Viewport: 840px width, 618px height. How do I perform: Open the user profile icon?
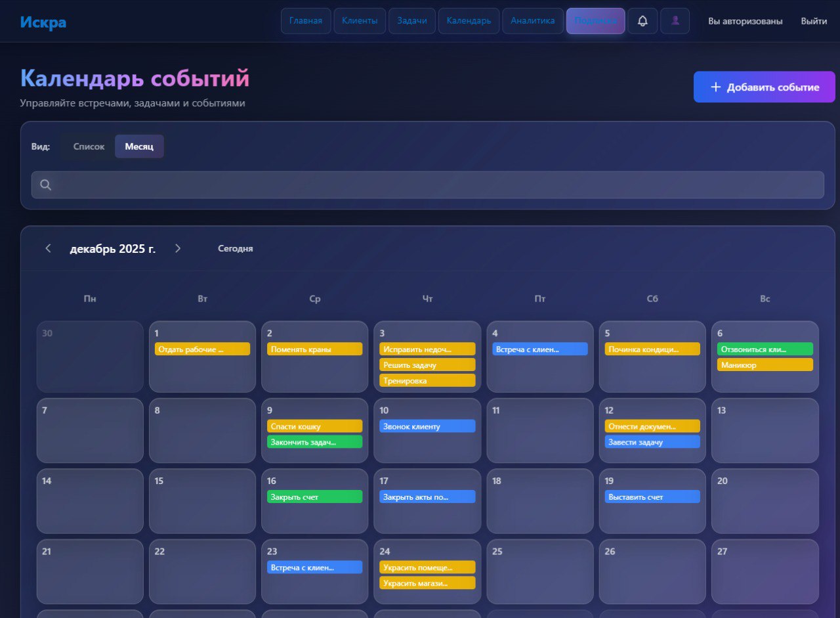point(675,21)
